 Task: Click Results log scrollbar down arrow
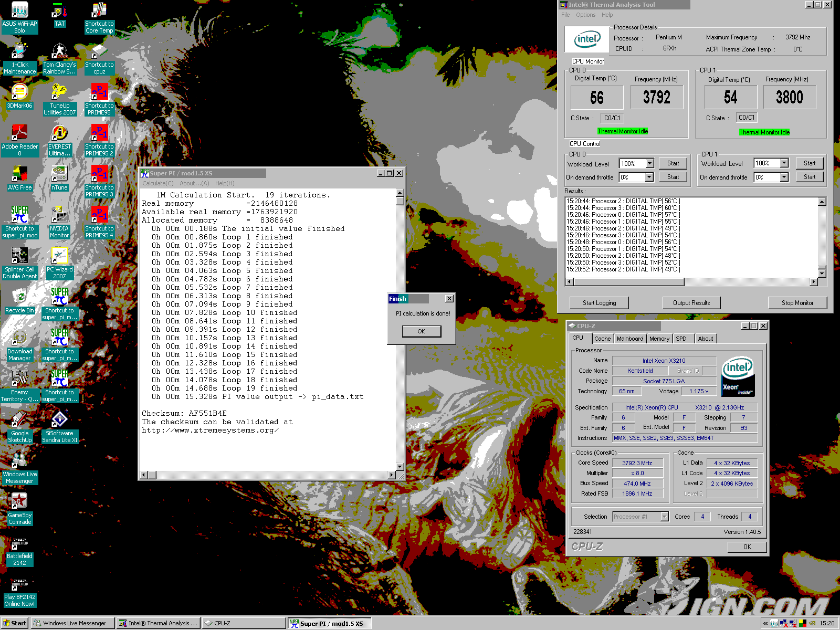click(822, 273)
